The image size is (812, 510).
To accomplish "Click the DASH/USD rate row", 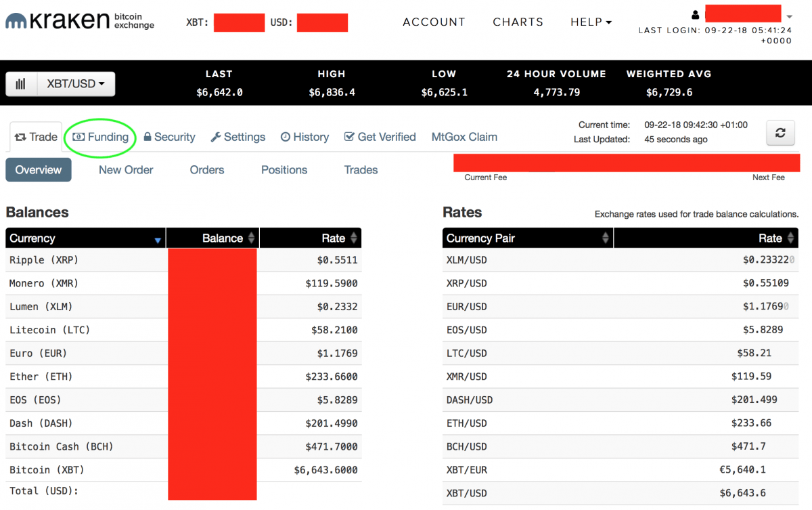I will (621, 400).
